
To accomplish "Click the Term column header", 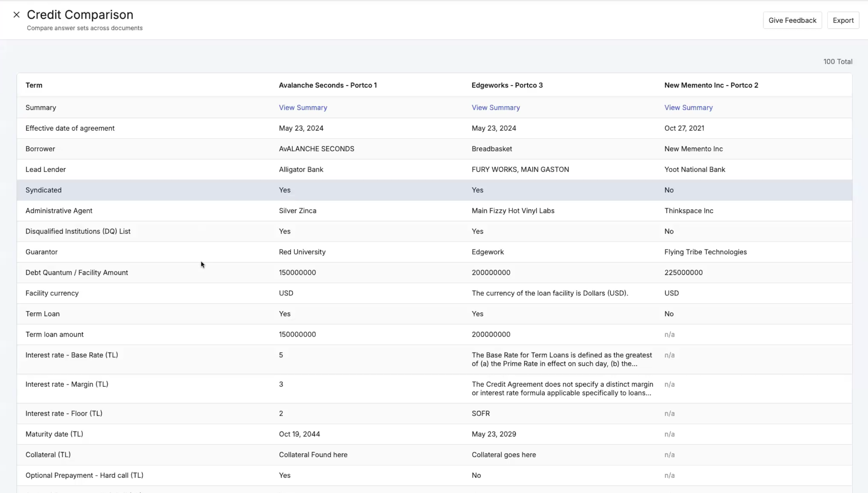I will coord(34,85).
